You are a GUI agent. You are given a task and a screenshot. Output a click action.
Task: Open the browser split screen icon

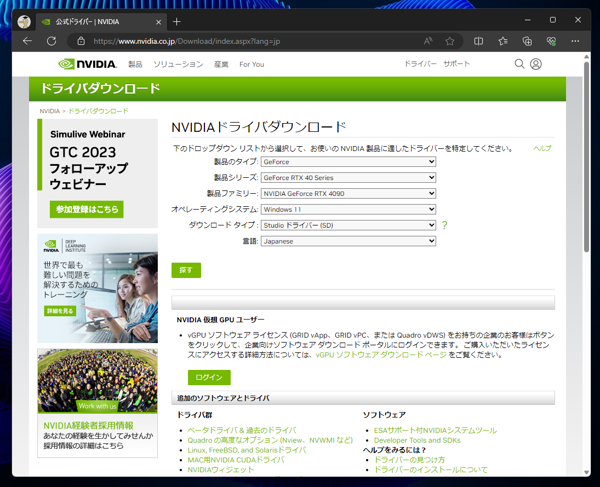click(478, 41)
